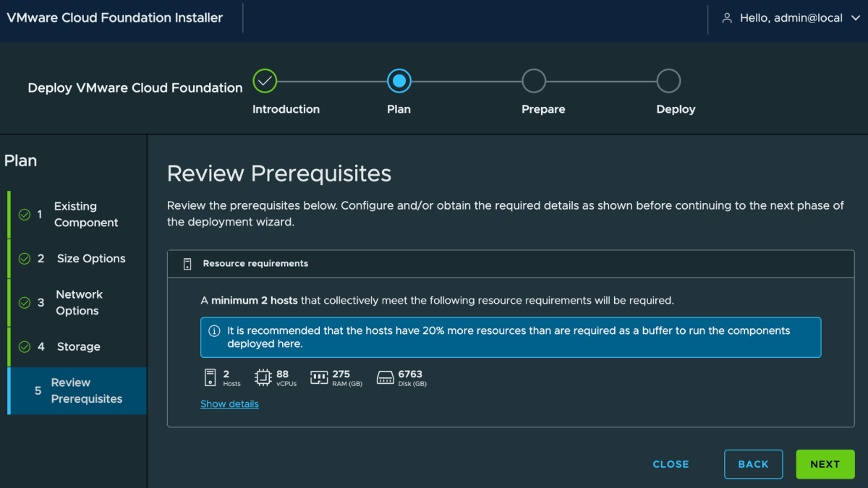Click the Review Prerequisites page heading
Image resolution: width=868 pixels, height=488 pixels.
[279, 174]
